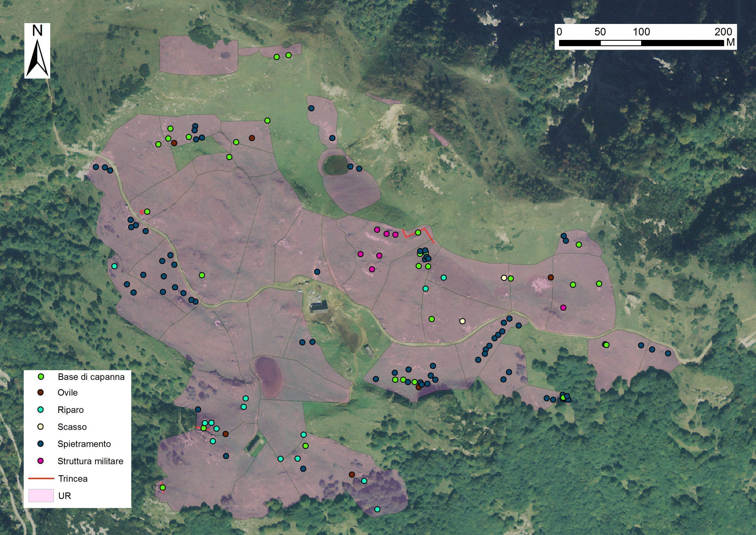Click the brown Ovile legend dot

coord(41,392)
